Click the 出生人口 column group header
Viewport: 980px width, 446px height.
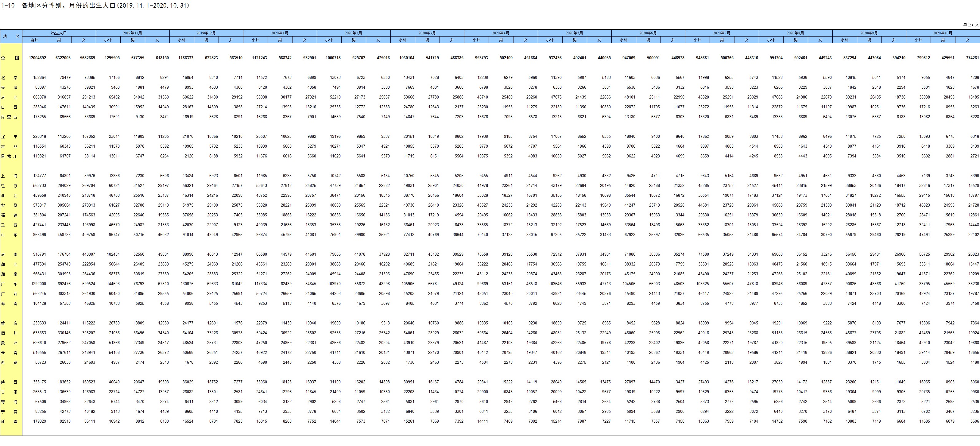pos(59,33)
